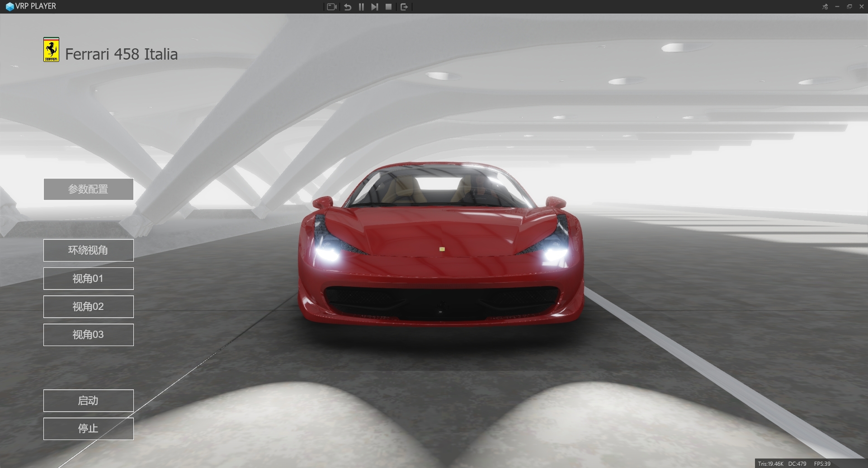This screenshot has width=868, height=468.
Task: Switch to 视角01 camera view
Action: click(x=89, y=279)
